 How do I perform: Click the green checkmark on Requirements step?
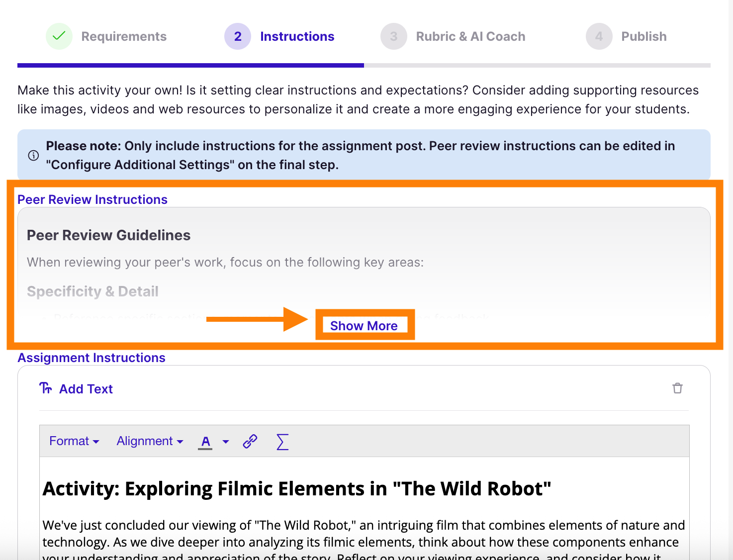pyautogui.click(x=59, y=36)
